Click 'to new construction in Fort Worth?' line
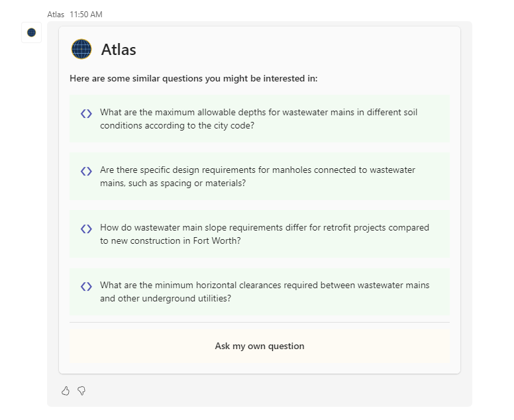Screen dimensions: 514x420 [170, 240]
